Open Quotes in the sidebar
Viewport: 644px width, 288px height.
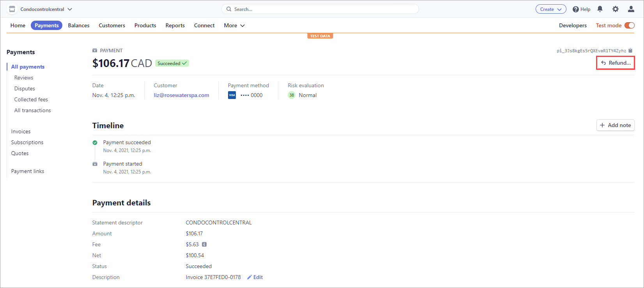(x=20, y=153)
